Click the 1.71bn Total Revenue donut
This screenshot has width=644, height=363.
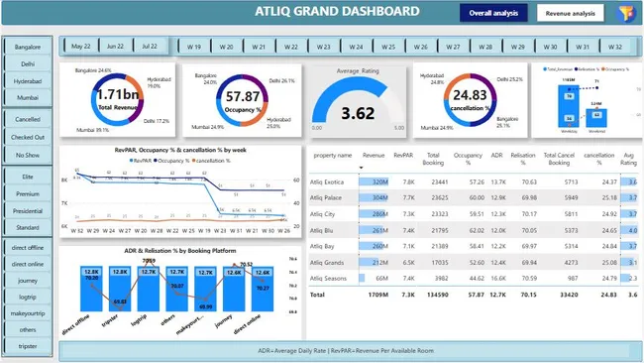tap(118, 100)
